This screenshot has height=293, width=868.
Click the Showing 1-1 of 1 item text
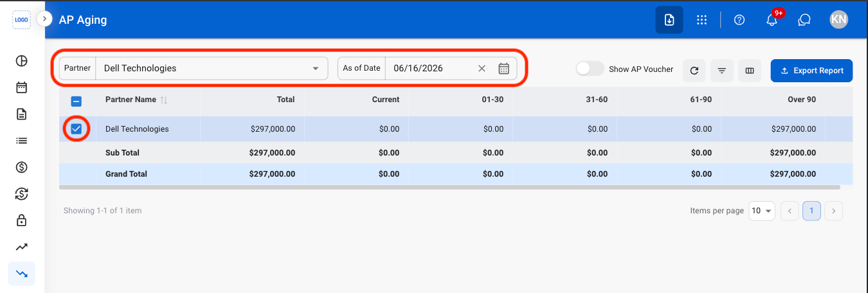coord(102,211)
